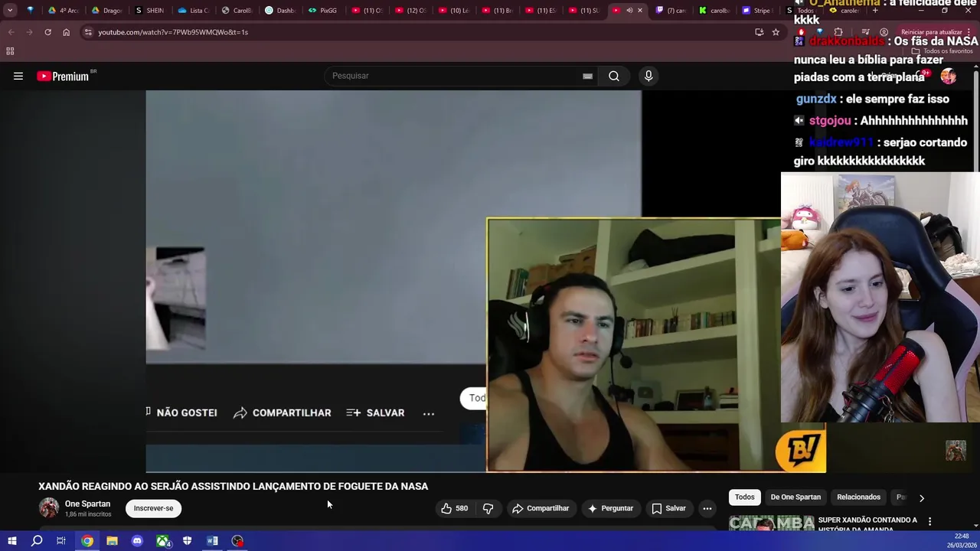Open the tab search dropdown arrow

click(10, 11)
